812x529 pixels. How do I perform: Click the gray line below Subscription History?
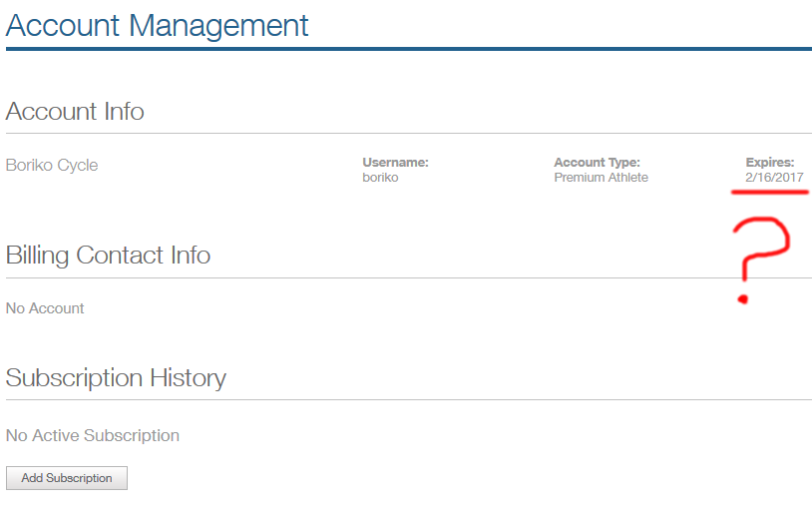(x=409, y=399)
